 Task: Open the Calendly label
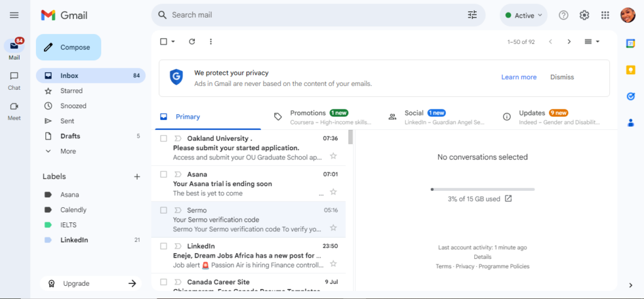pyautogui.click(x=91, y=210)
